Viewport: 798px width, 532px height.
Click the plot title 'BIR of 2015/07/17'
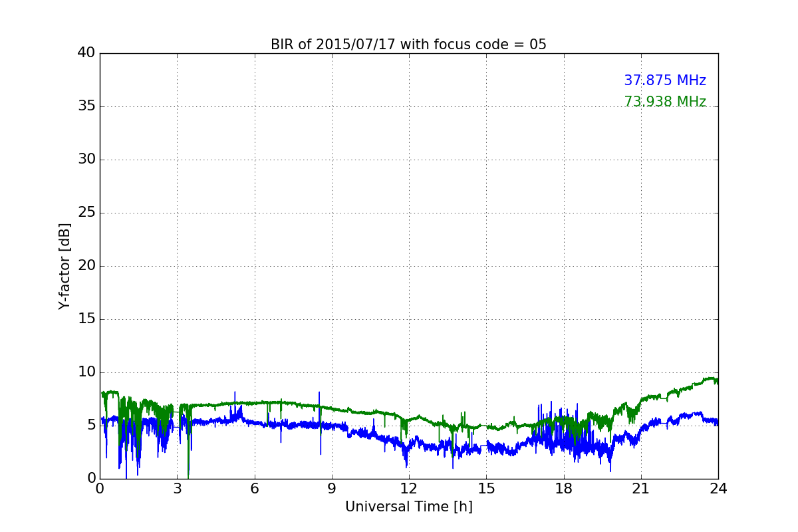pos(408,45)
